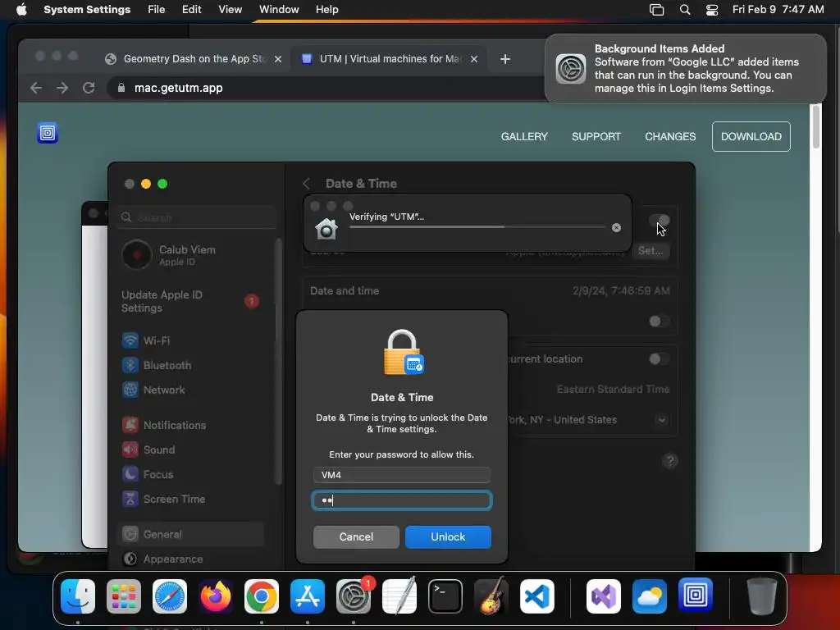Image resolution: width=840 pixels, height=630 pixels.
Task: Click the DOWNLOAD button on UTM site
Action: pyautogui.click(x=751, y=137)
